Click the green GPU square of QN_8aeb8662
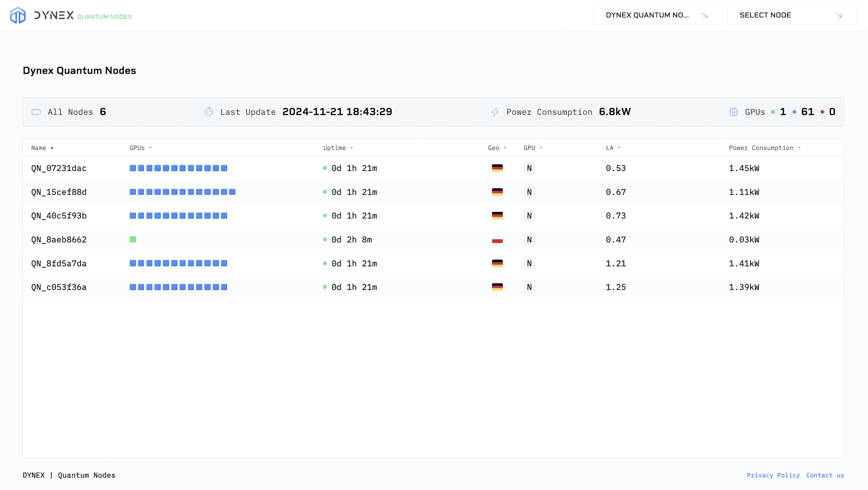Screen dimensions: 868x490 click(x=133, y=240)
